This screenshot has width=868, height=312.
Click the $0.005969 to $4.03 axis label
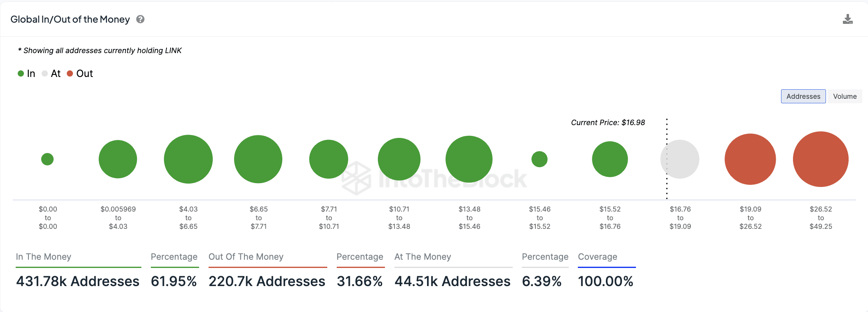118,218
